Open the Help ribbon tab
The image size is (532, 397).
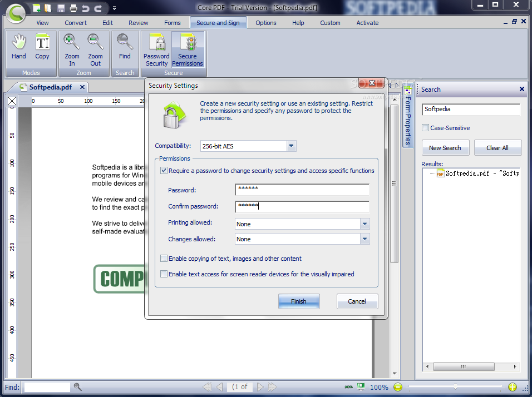pos(298,23)
